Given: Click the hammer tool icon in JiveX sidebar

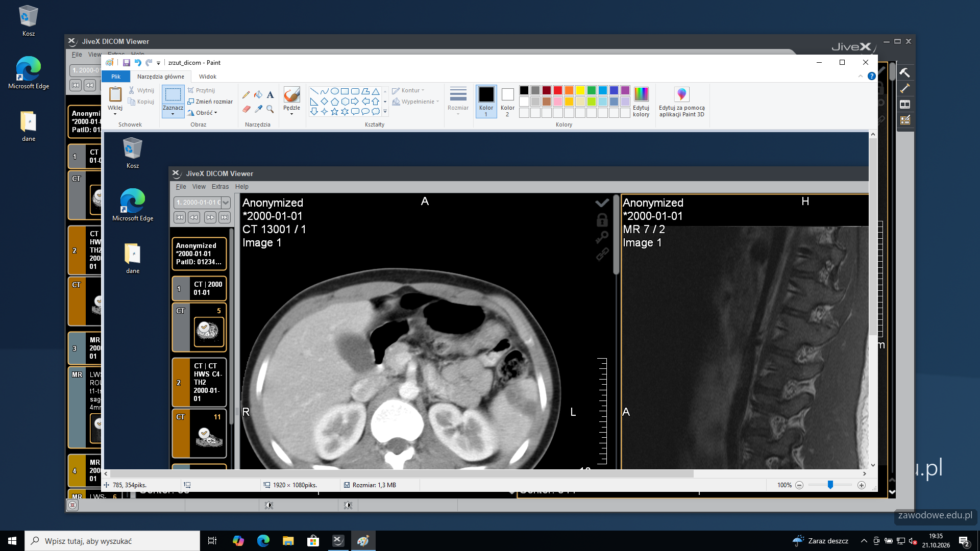Looking at the screenshot, I should point(904,72).
